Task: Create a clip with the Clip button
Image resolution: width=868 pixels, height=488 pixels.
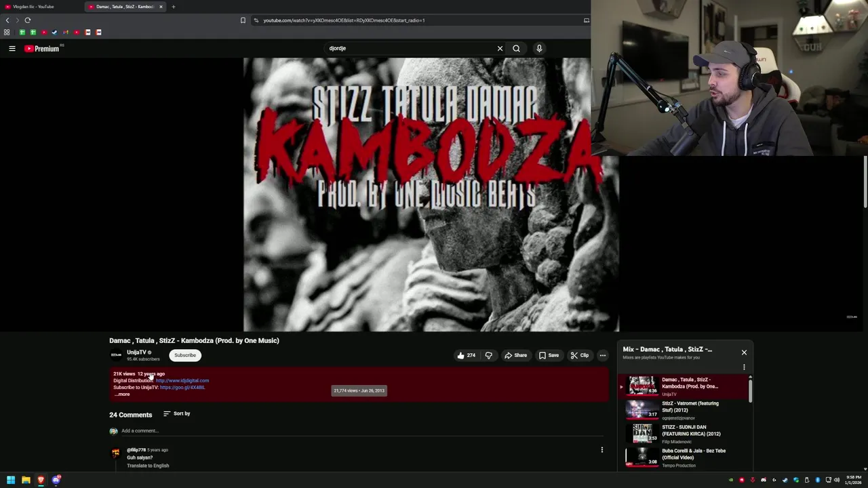Action: 580,355
